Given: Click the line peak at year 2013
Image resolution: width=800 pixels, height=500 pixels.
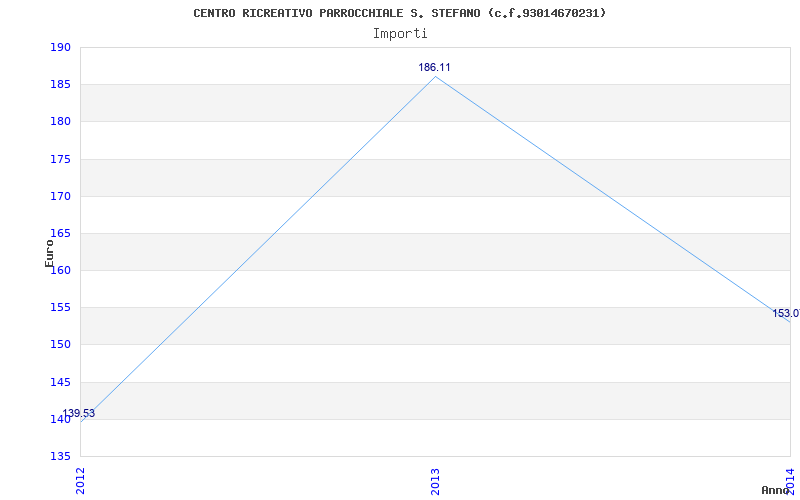Looking at the screenshot, I should (435, 77).
